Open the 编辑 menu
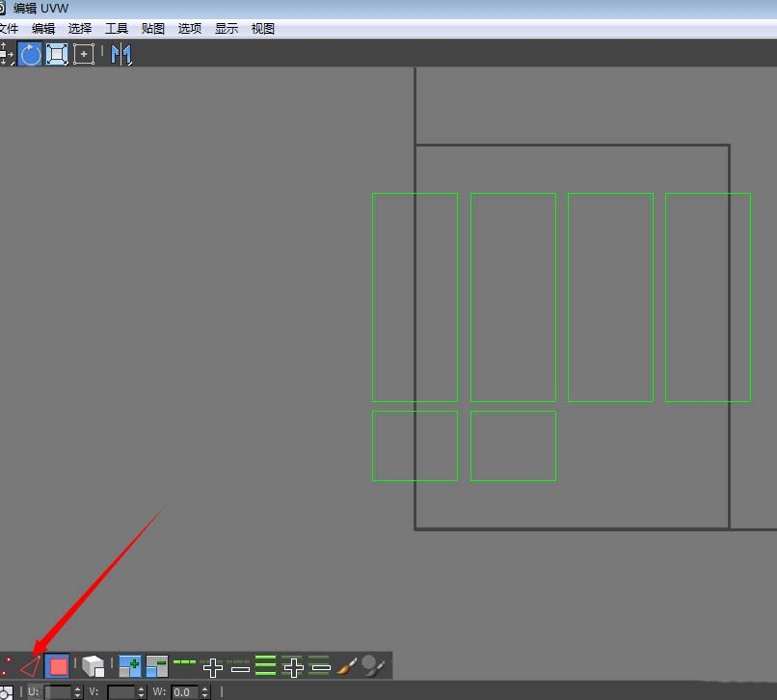The width and height of the screenshot is (777, 700). pos(43,29)
